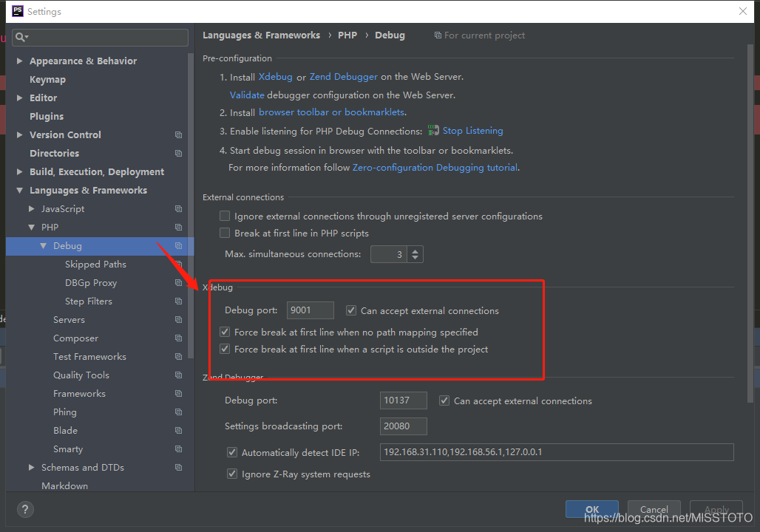Click the project-level icon beside Test Frameworks
Viewport: 760px width, 532px height.
[178, 357]
